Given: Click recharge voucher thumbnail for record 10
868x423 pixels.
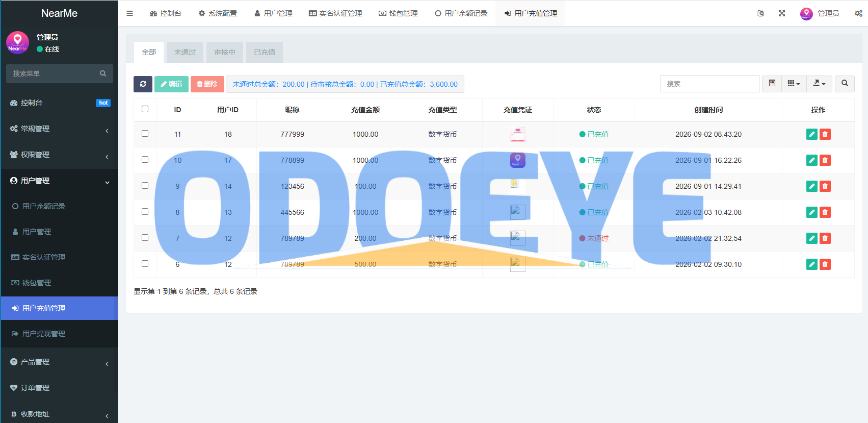Looking at the screenshot, I should pyautogui.click(x=517, y=160).
